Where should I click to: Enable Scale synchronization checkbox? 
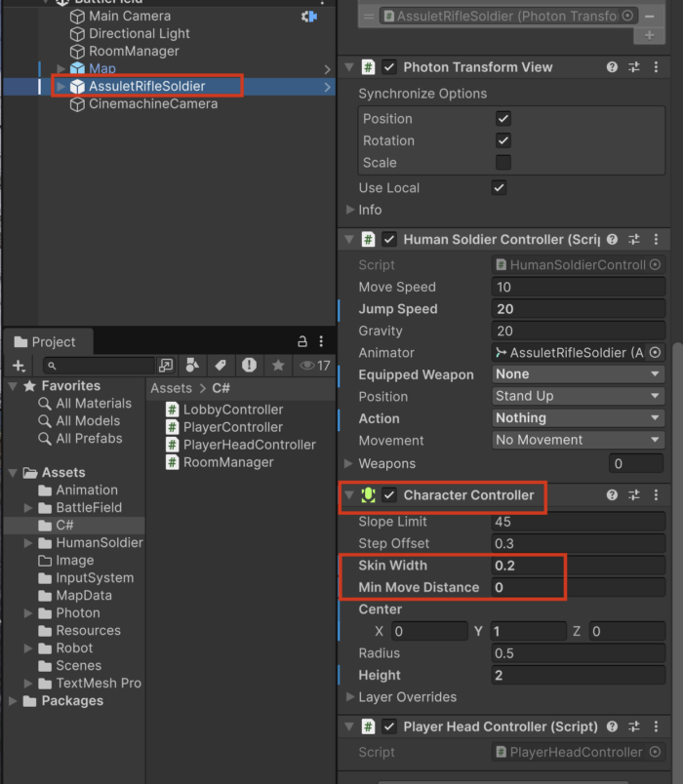[x=502, y=163]
